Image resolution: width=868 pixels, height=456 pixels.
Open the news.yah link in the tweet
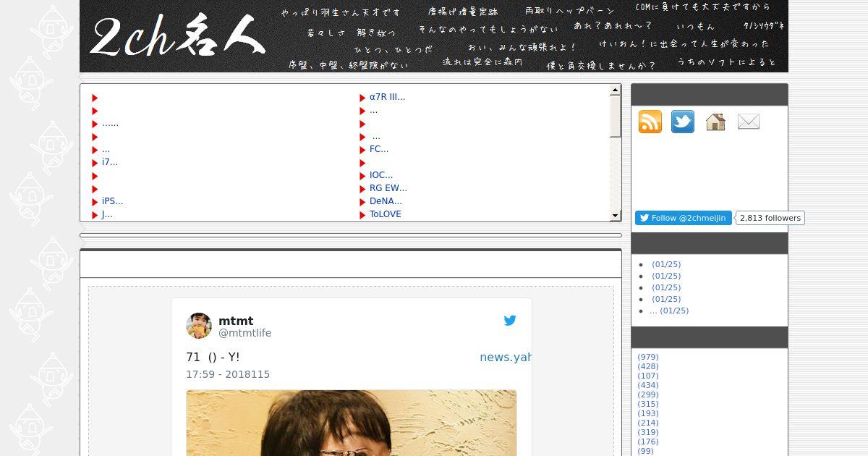point(506,358)
